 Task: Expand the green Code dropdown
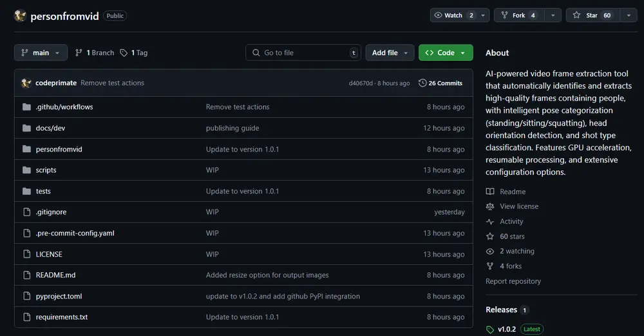point(446,53)
